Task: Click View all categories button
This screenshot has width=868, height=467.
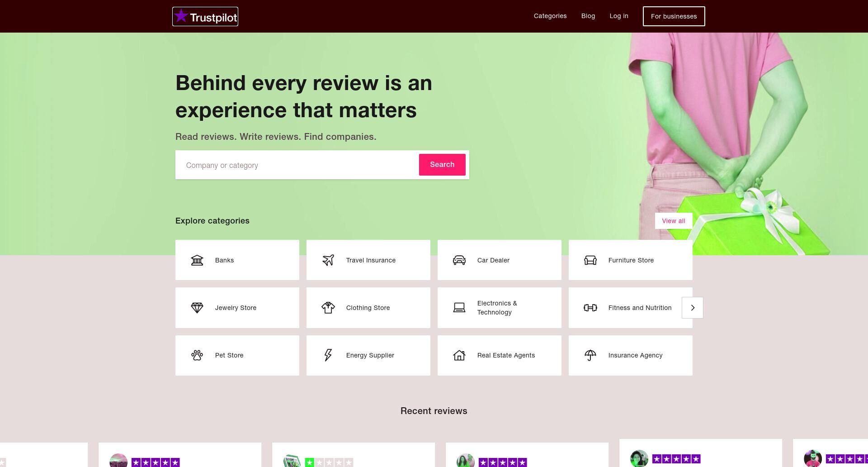Action: (x=674, y=221)
